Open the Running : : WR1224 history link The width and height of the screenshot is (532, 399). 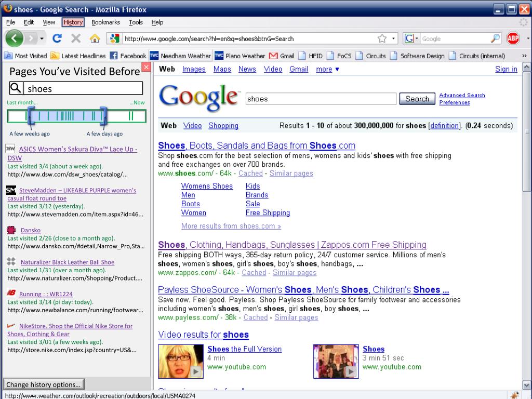pos(46,294)
